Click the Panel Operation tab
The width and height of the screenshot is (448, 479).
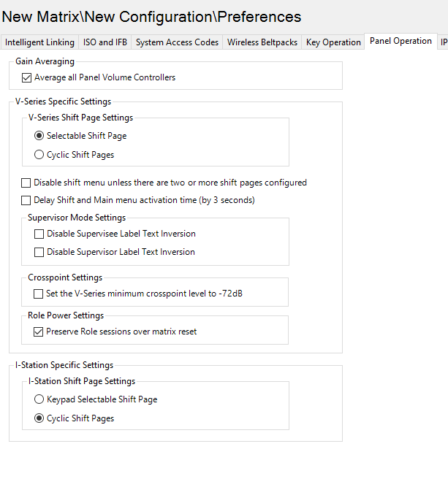click(x=400, y=42)
